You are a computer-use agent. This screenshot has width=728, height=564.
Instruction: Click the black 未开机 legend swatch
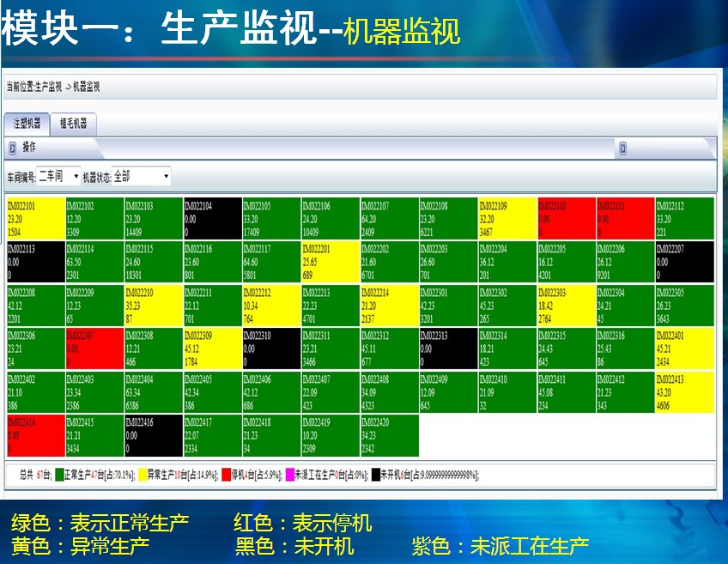coord(376,474)
